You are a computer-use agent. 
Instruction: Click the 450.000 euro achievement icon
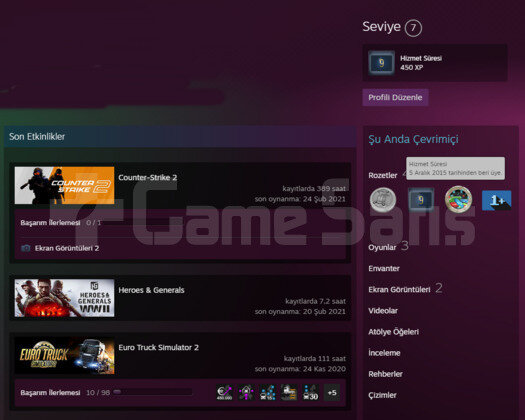(x=224, y=392)
